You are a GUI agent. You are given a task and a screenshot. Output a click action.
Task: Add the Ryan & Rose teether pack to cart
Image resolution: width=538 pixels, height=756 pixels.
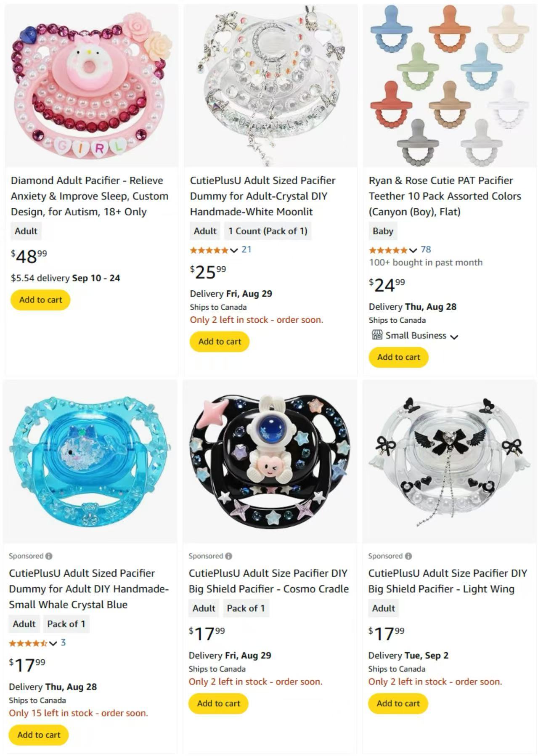point(399,357)
